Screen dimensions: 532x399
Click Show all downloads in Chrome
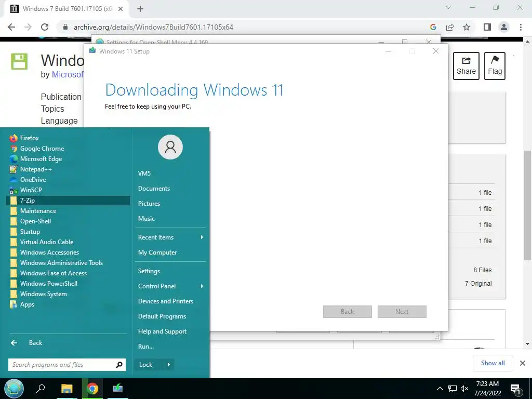(493, 363)
